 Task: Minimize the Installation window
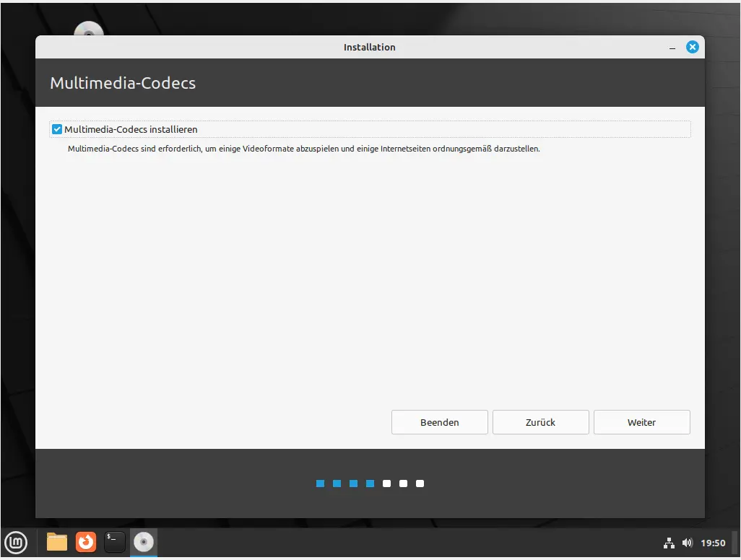pyautogui.click(x=672, y=48)
